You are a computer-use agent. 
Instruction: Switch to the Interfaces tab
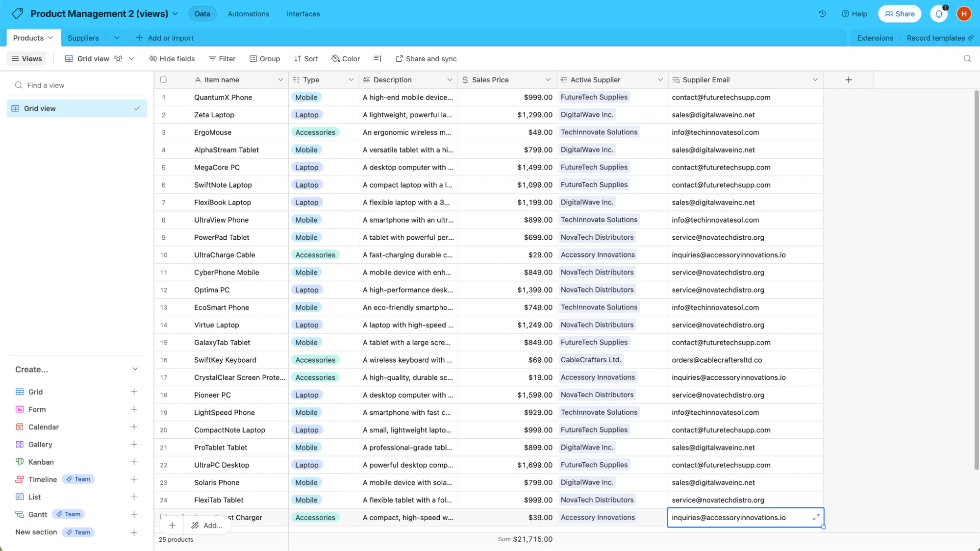(x=303, y=14)
